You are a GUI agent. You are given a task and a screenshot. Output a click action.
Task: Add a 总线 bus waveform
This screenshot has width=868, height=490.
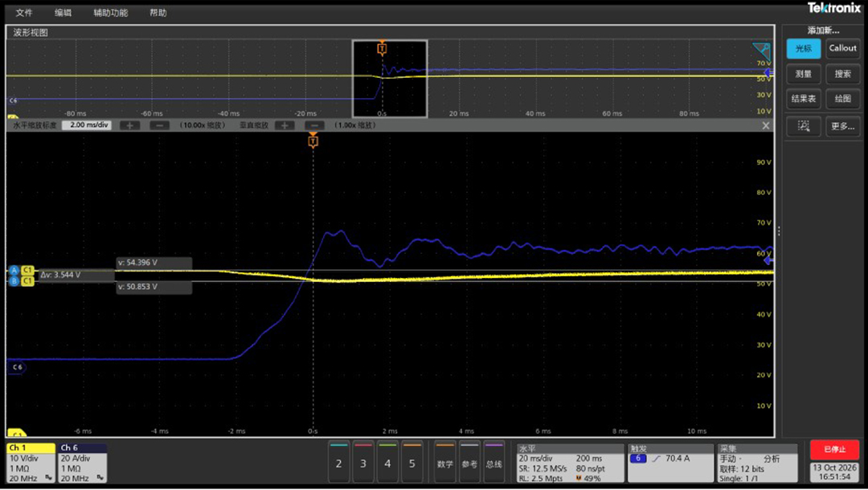(493, 462)
